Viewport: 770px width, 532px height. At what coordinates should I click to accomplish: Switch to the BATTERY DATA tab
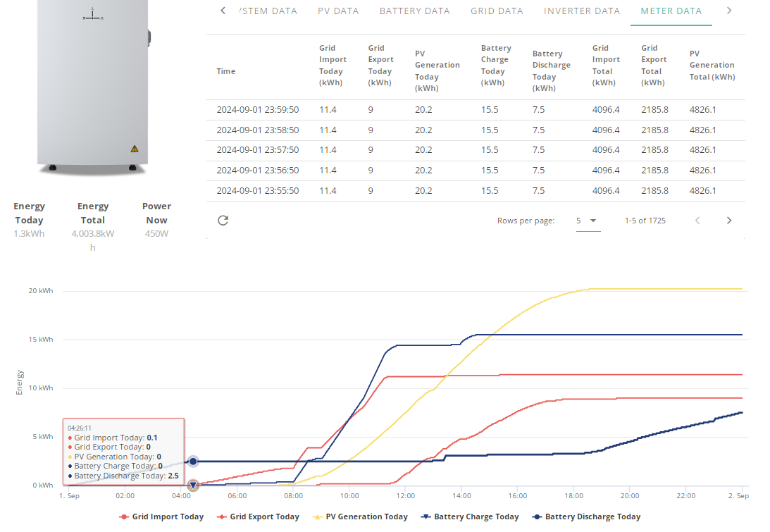tap(414, 11)
